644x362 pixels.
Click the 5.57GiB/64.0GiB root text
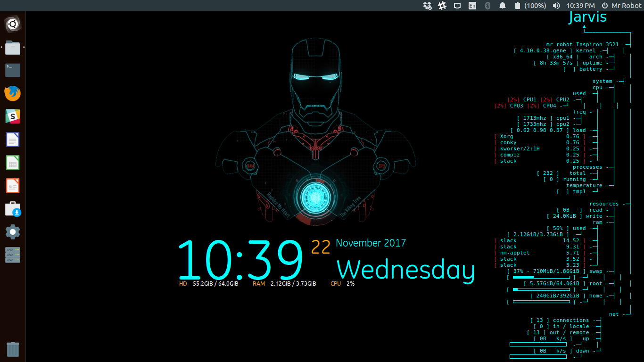click(554, 283)
